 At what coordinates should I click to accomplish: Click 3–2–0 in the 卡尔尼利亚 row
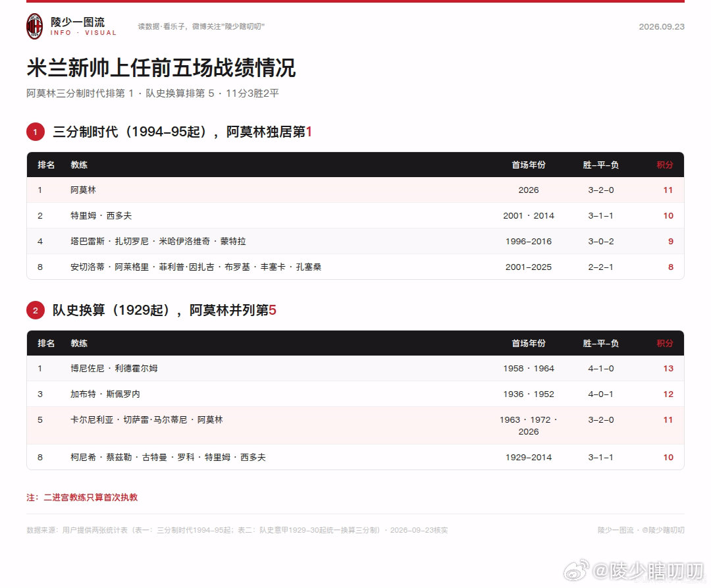pos(601,420)
